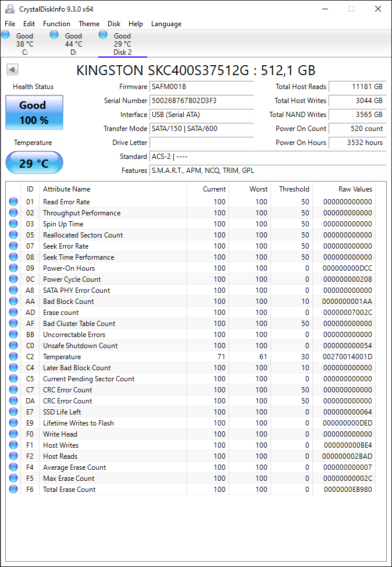Click the Current column header
Image resolution: width=392 pixels, height=567 pixels.
[x=208, y=189]
